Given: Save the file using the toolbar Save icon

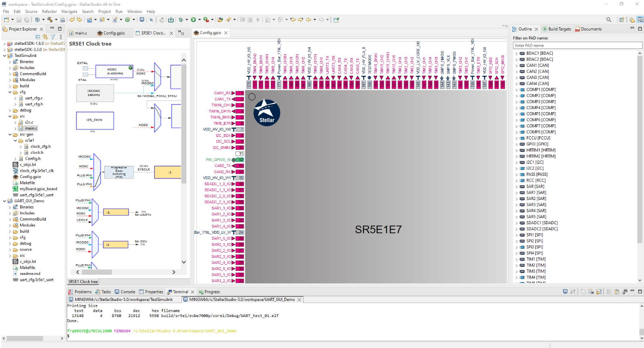Looking at the screenshot, I should tap(19, 20).
